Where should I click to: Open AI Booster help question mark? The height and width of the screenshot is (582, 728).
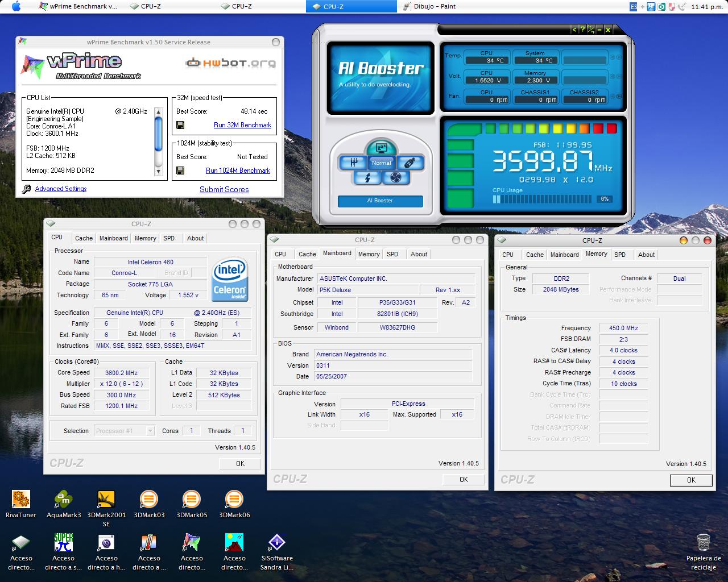point(582,30)
